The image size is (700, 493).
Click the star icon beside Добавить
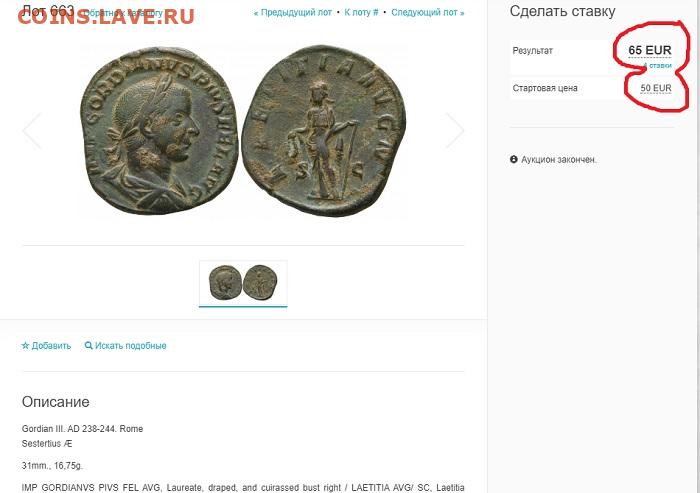[25, 346]
